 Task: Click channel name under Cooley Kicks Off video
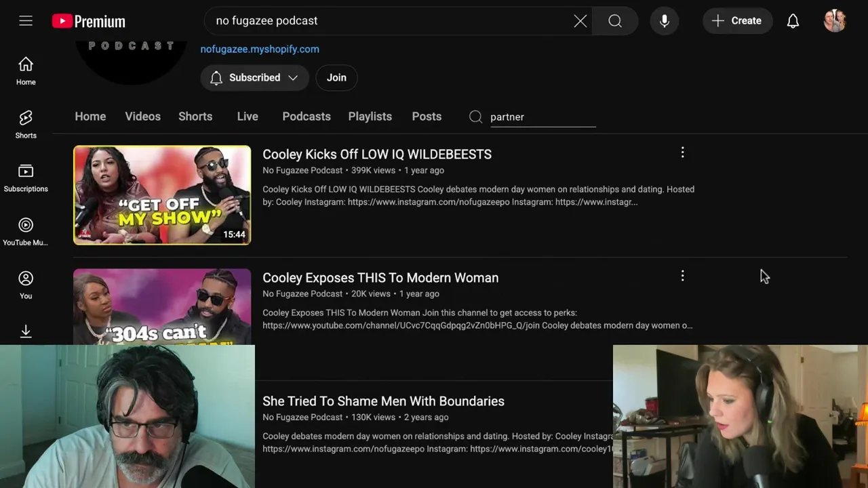pyautogui.click(x=302, y=171)
